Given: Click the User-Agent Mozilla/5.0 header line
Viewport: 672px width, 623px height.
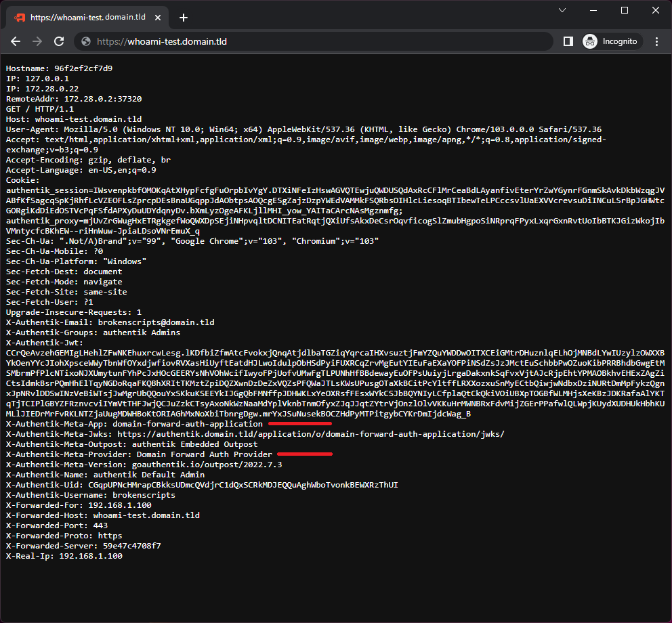Looking at the screenshot, I should pos(304,129).
